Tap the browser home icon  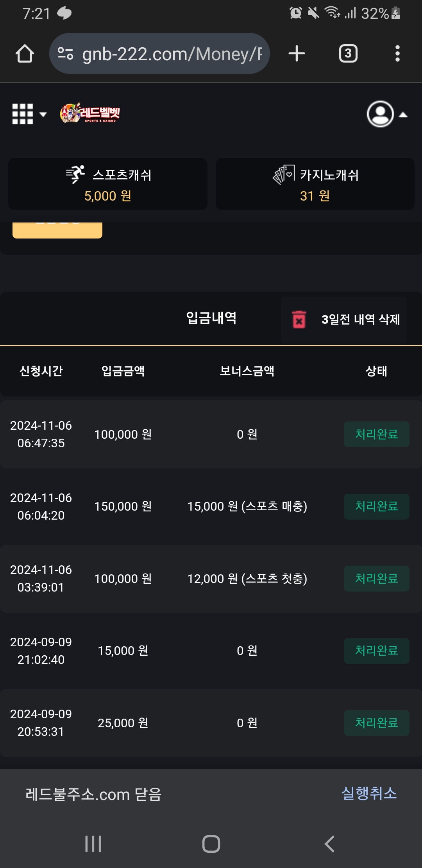click(x=25, y=54)
